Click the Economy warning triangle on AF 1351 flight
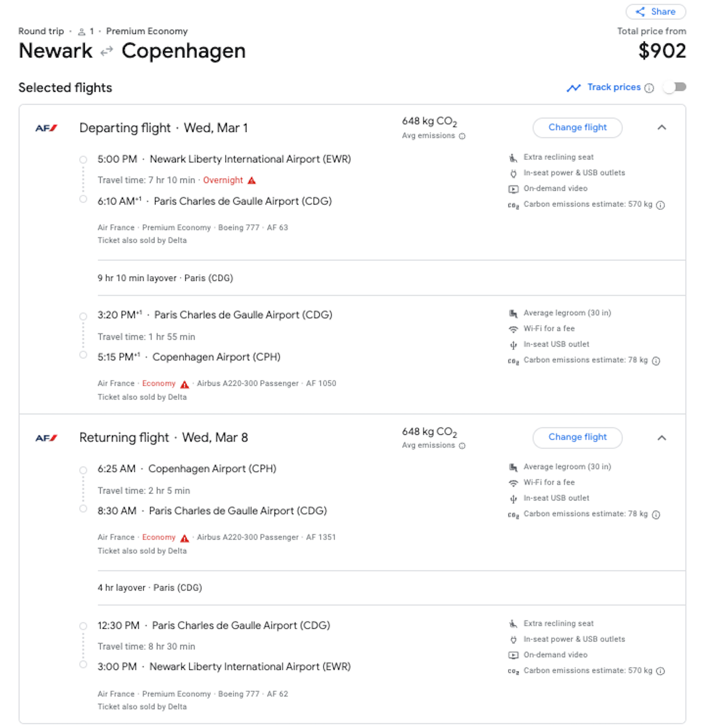The image size is (703, 728). tap(185, 537)
